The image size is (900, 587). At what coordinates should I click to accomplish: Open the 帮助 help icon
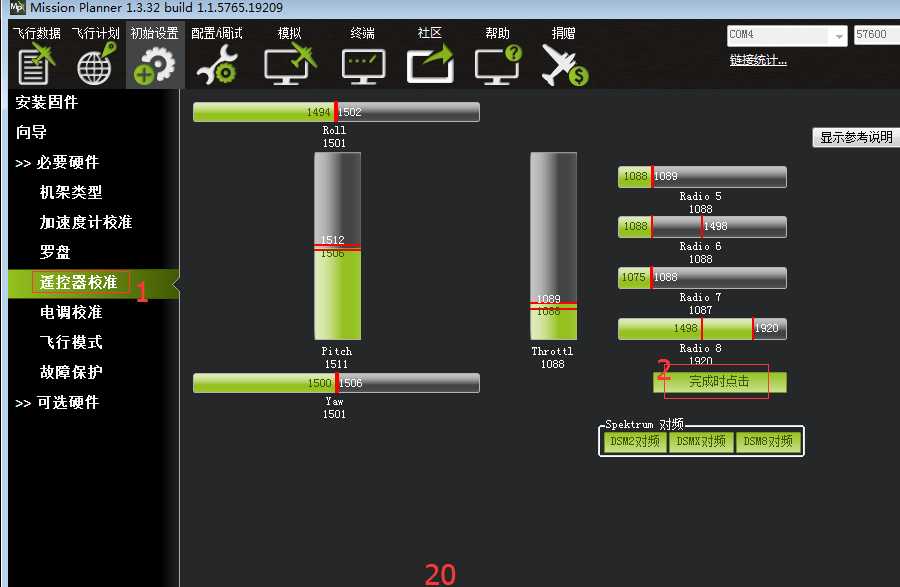[x=497, y=65]
